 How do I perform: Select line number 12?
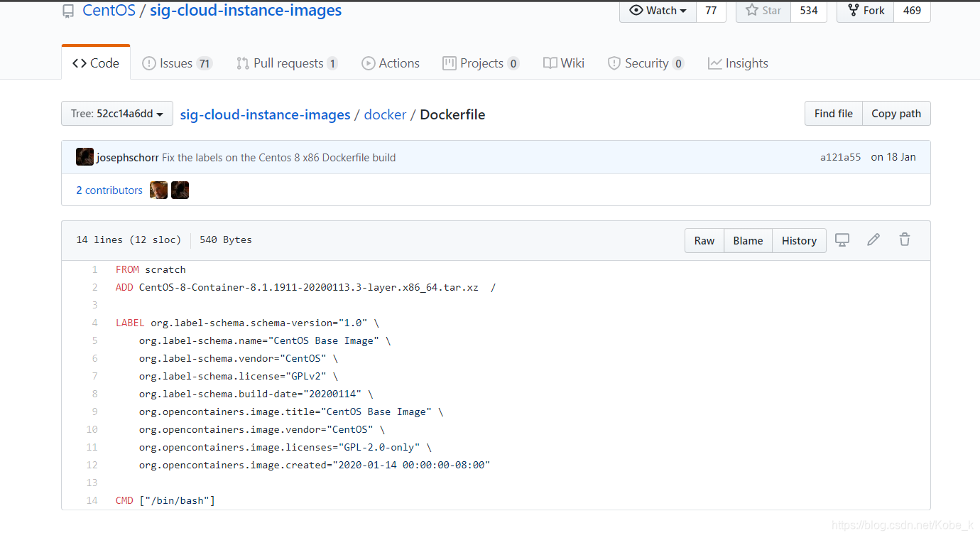(x=92, y=466)
